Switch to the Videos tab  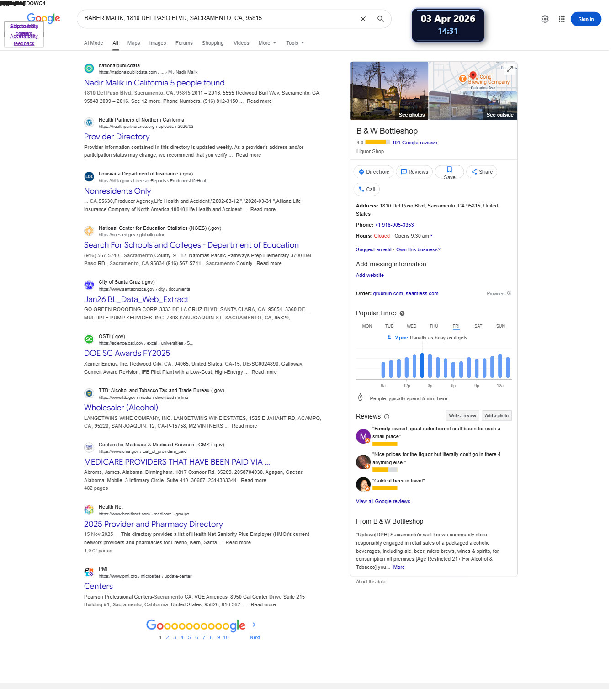coord(241,43)
